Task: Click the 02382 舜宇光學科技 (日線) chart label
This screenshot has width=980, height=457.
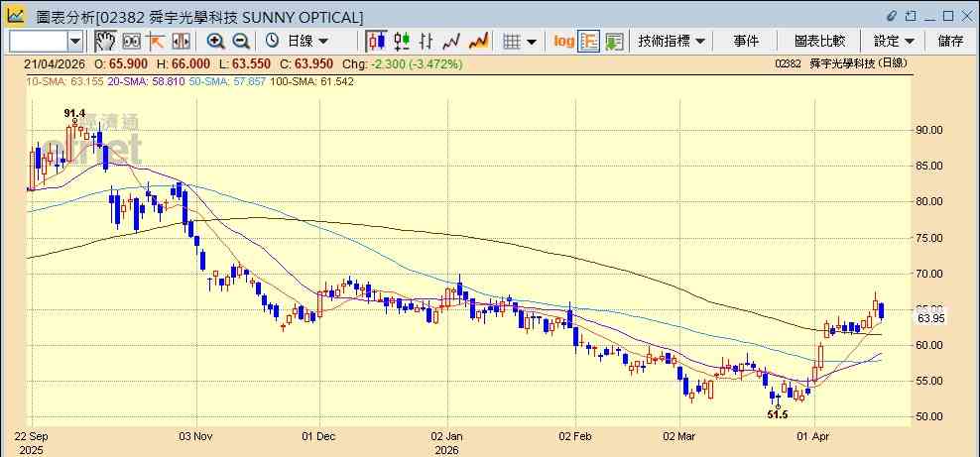Action: click(840, 63)
